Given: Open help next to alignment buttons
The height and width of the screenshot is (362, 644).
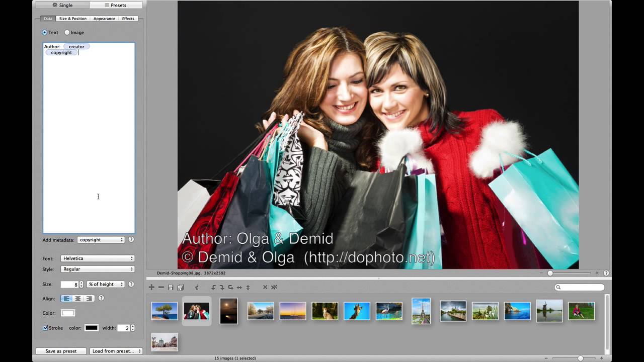Looking at the screenshot, I should click(x=101, y=298).
